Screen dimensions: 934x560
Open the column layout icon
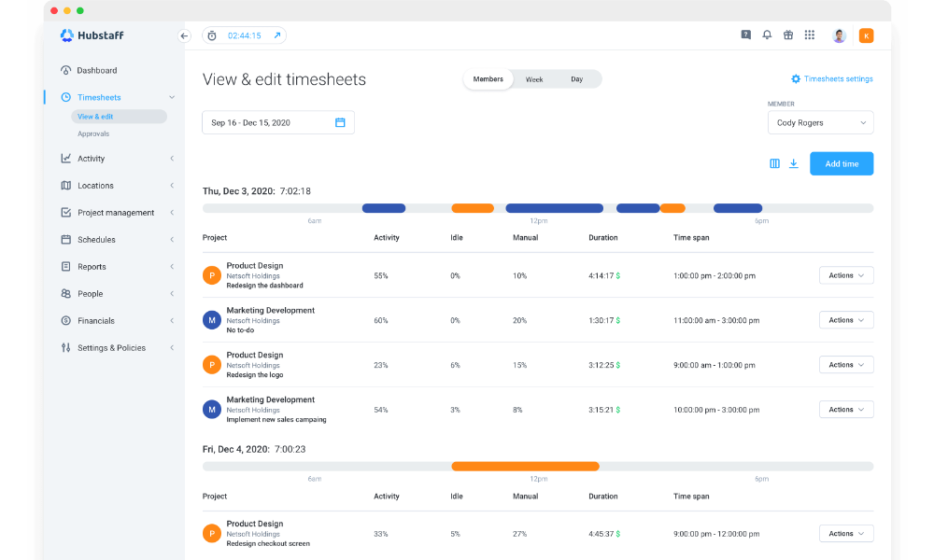774,163
